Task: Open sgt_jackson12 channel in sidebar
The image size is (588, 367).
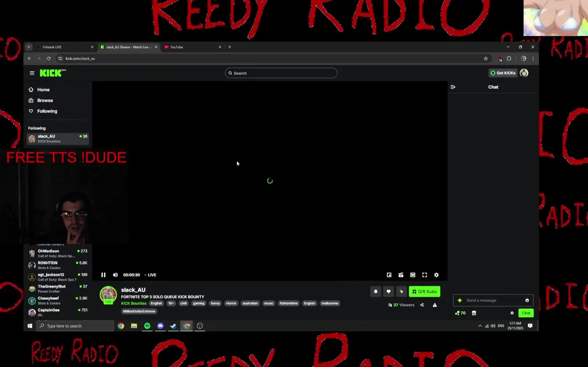Action: click(x=58, y=277)
